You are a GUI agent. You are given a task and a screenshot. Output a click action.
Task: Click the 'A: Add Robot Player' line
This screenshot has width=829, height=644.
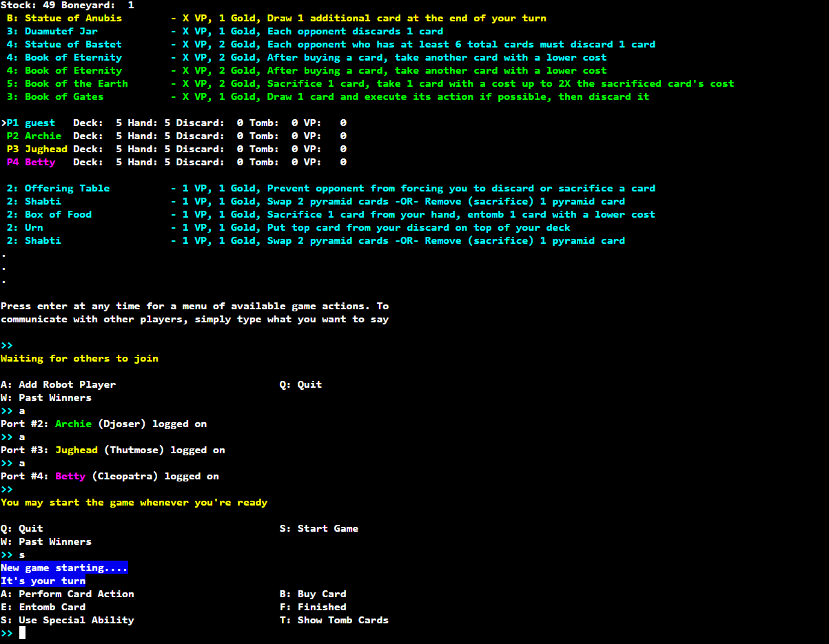click(59, 384)
